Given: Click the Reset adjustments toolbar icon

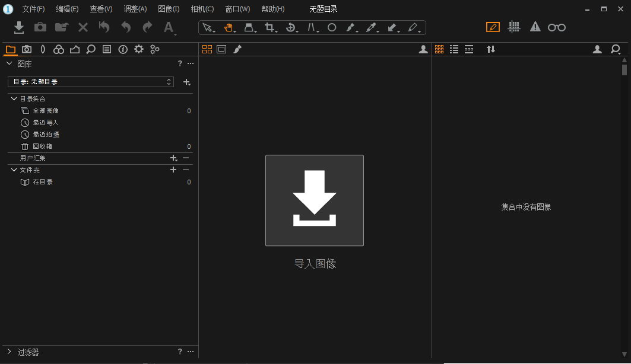Looking at the screenshot, I should [x=104, y=27].
